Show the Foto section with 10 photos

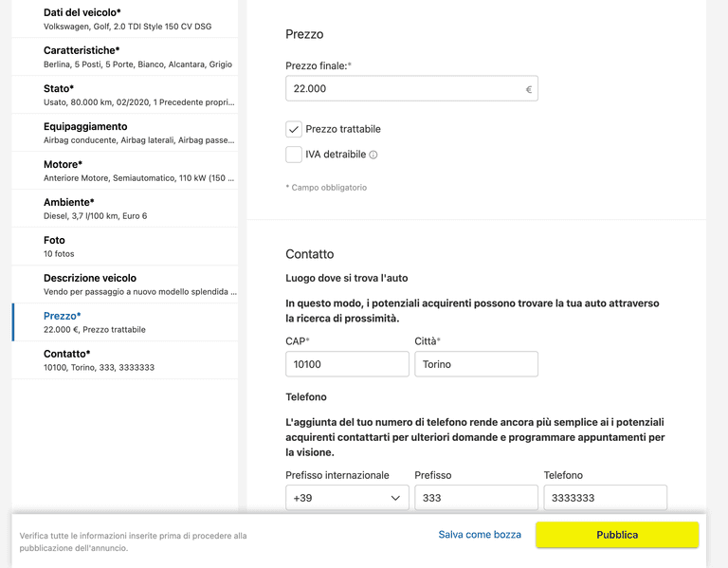(x=125, y=247)
